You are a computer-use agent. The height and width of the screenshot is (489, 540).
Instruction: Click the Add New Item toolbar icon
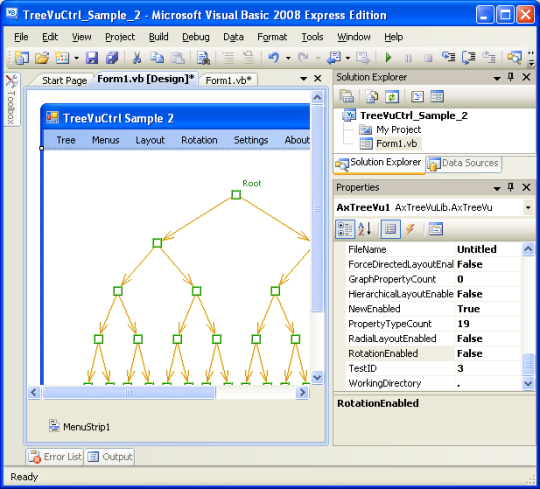tap(62, 58)
